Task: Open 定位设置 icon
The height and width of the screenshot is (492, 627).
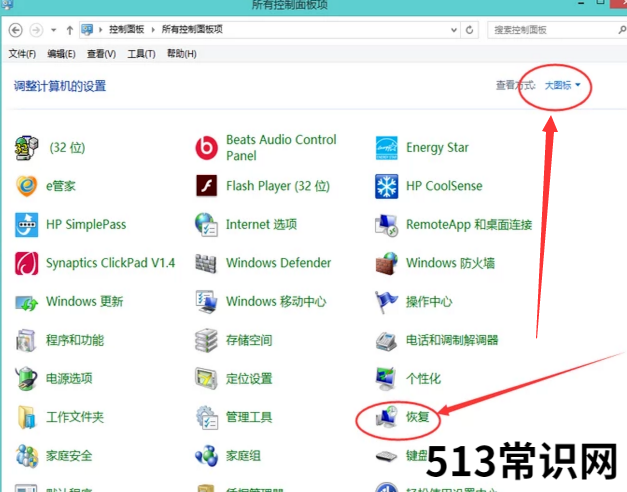Action: click(206, 378)
